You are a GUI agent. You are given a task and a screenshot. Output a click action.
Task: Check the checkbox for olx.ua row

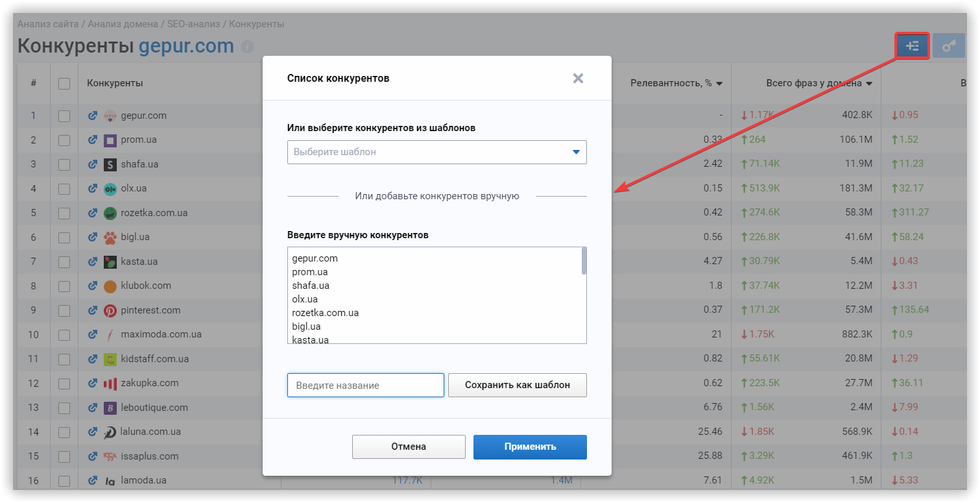point(64,188)
